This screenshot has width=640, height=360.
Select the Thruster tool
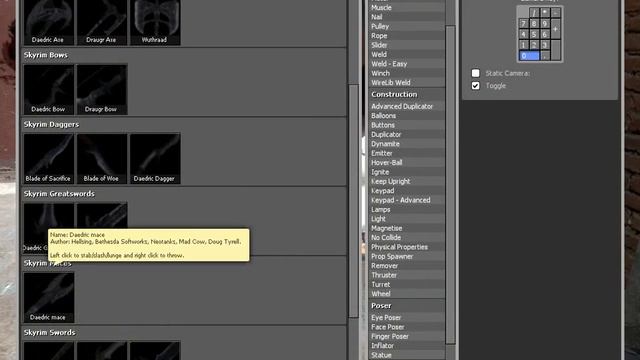(x=407, y=275)
